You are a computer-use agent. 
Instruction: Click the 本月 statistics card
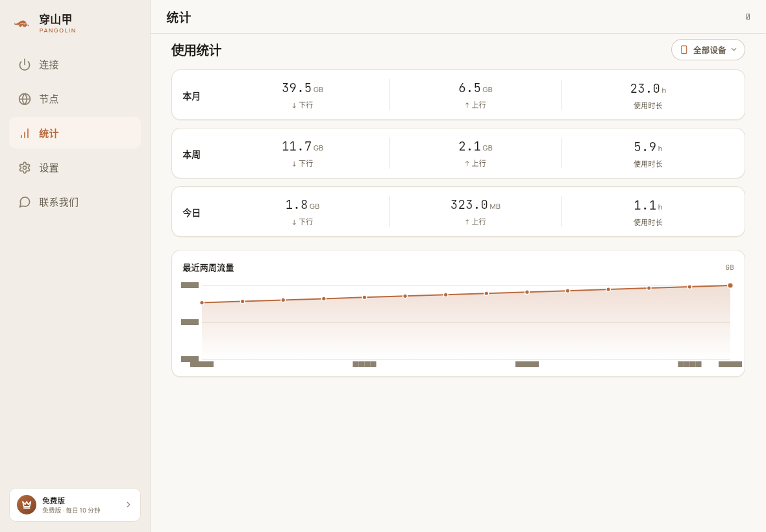[x=458, y=95]
